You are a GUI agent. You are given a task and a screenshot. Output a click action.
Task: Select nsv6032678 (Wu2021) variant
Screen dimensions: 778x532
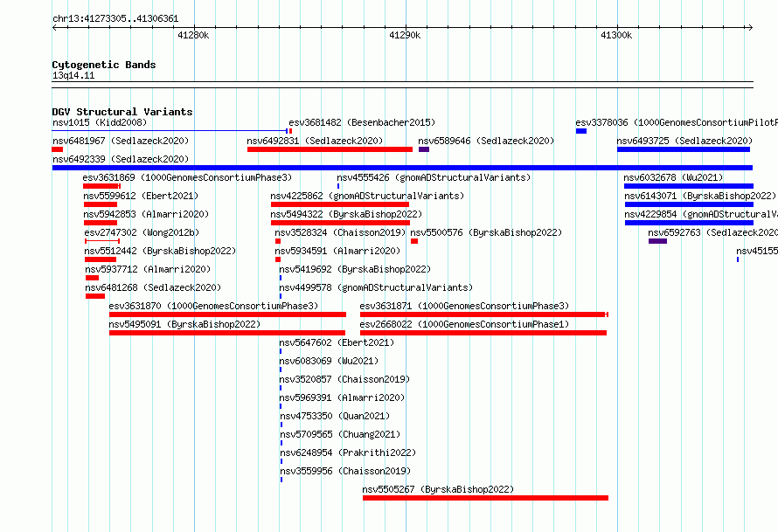(673, 177)
